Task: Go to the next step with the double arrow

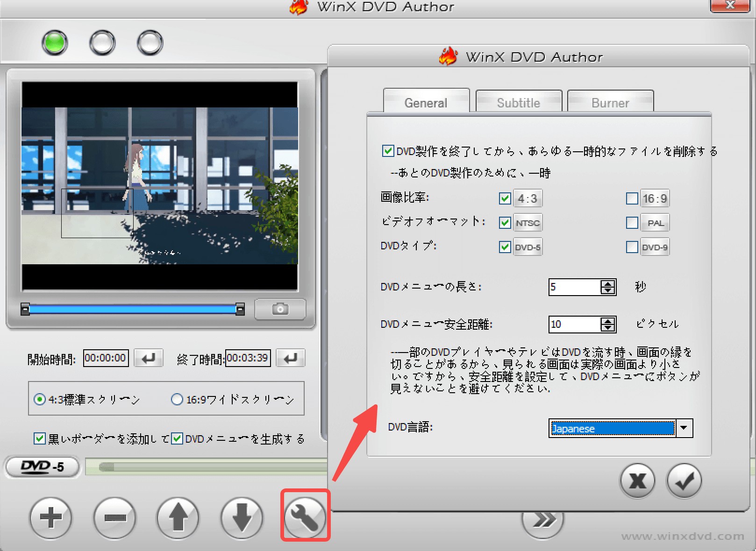Action: [542, 521]
